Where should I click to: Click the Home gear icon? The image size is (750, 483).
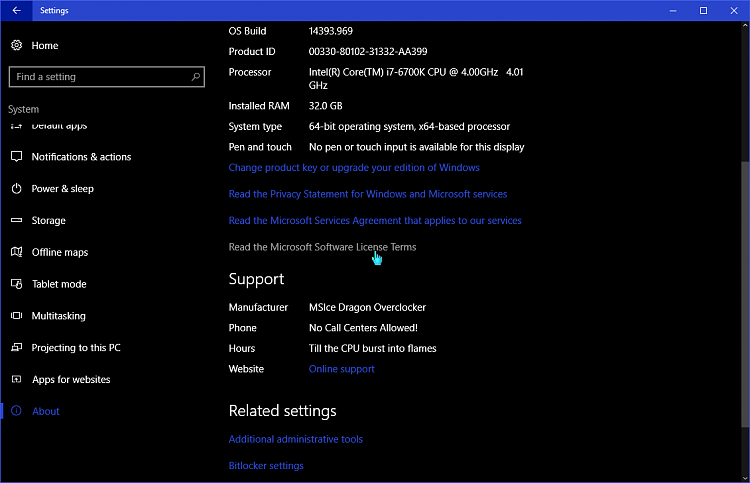coord(17,45)
